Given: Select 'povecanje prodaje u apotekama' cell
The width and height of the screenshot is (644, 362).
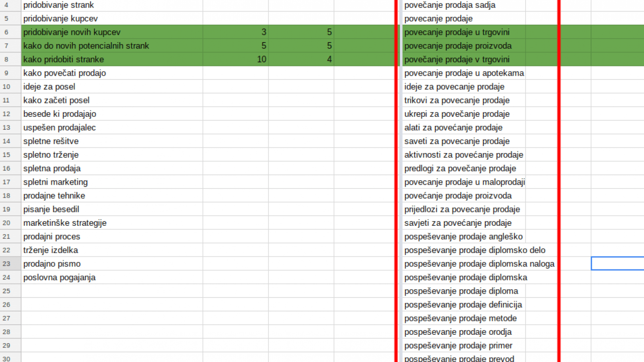Looking at the screenshot, I should pos(464,73).
